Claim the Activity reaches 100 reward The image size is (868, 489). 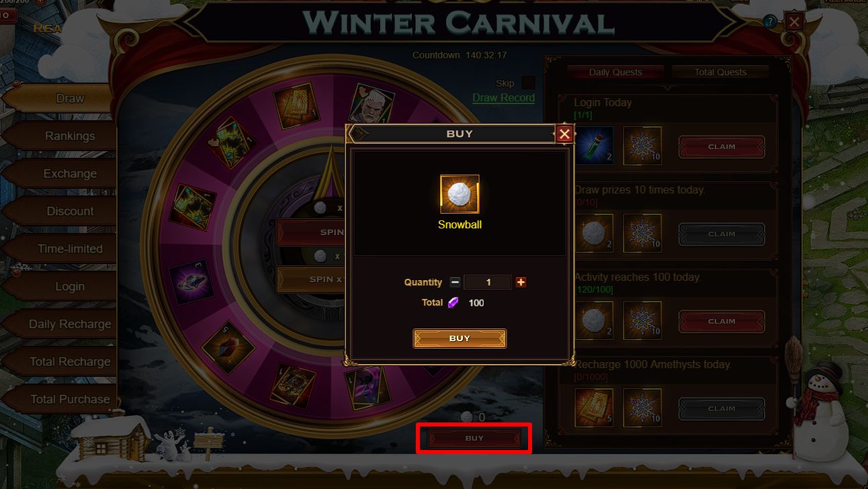pyautogui.click(x=722, y=321)
